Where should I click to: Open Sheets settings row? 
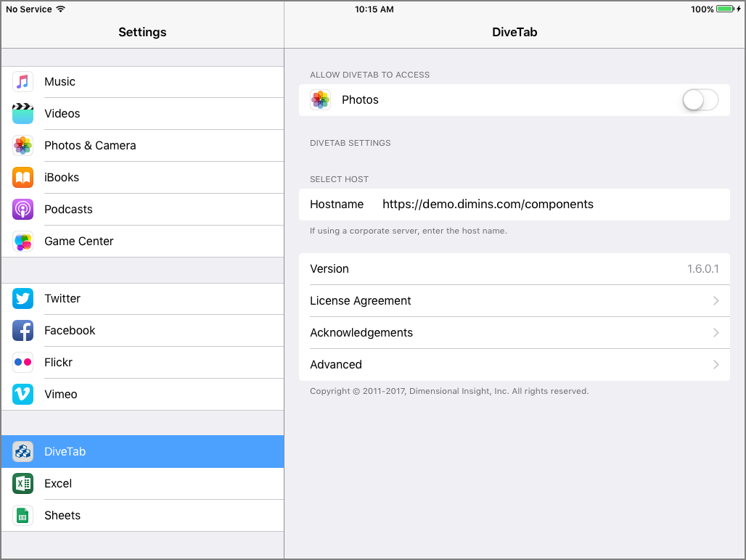point(143,515)
